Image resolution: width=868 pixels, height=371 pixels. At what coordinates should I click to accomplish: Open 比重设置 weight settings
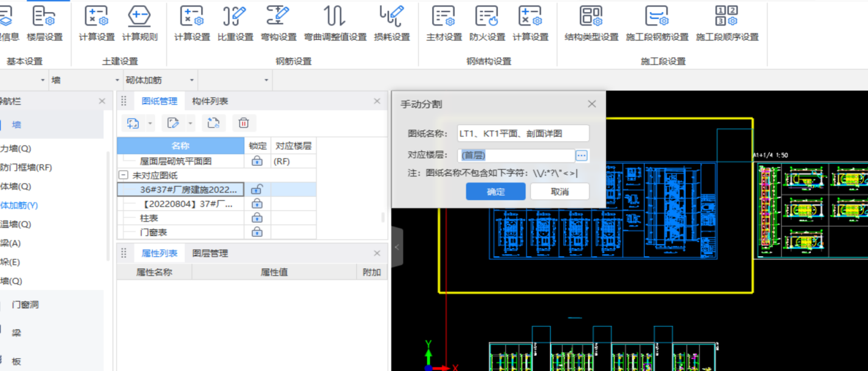point(235,23)
